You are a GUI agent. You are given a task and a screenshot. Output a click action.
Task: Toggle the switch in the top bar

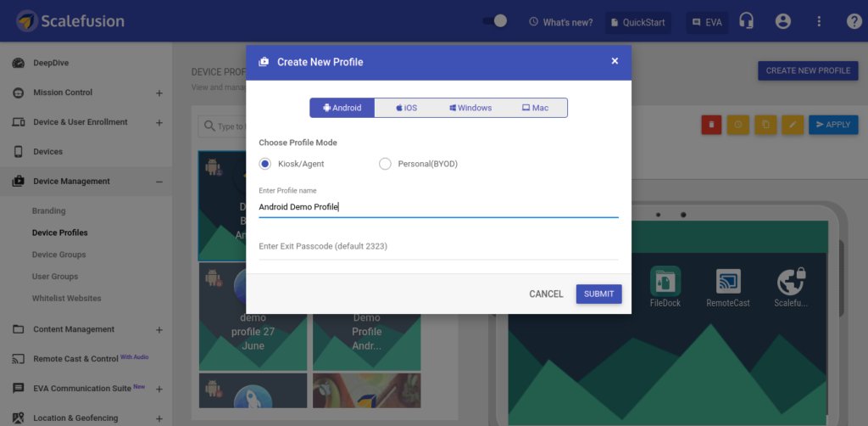[494, 21]
